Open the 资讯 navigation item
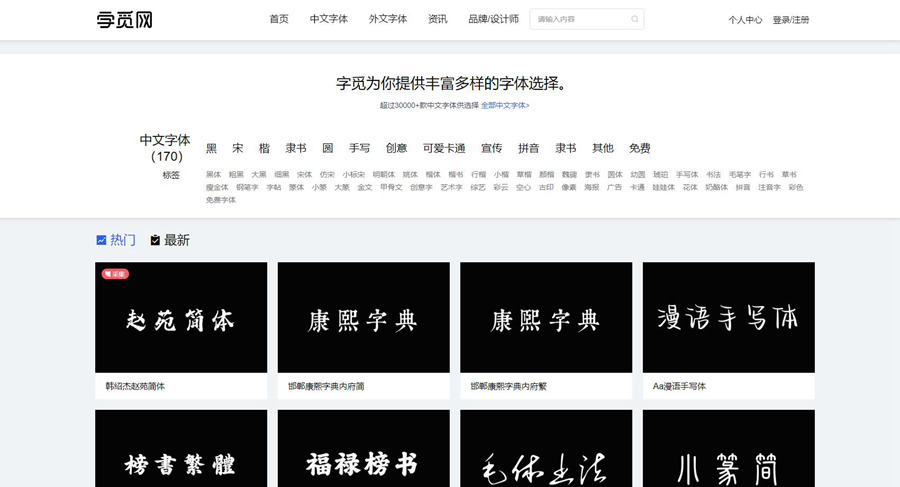Screen dimensions: 900x487 [437, 19]
